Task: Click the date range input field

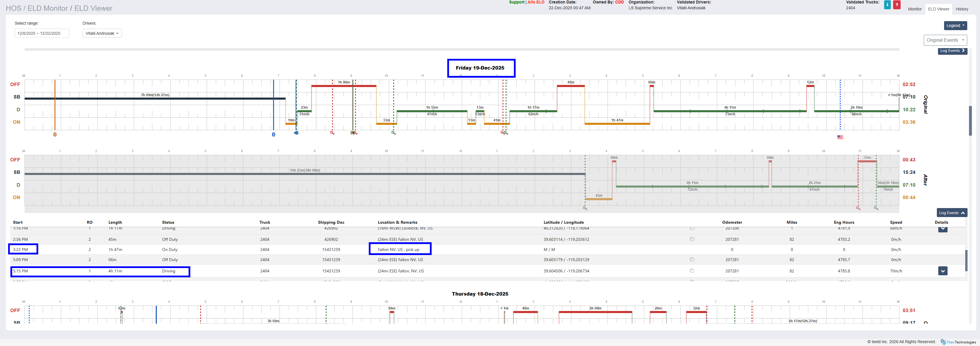Action: (x=42, y=34)
